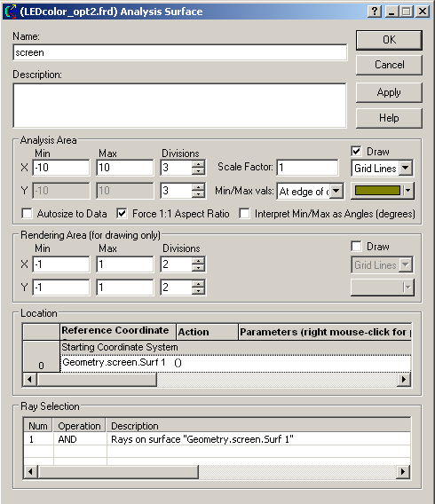Click the context help question mark icon
Screen dimensions: 435x504
coord(375,12)
